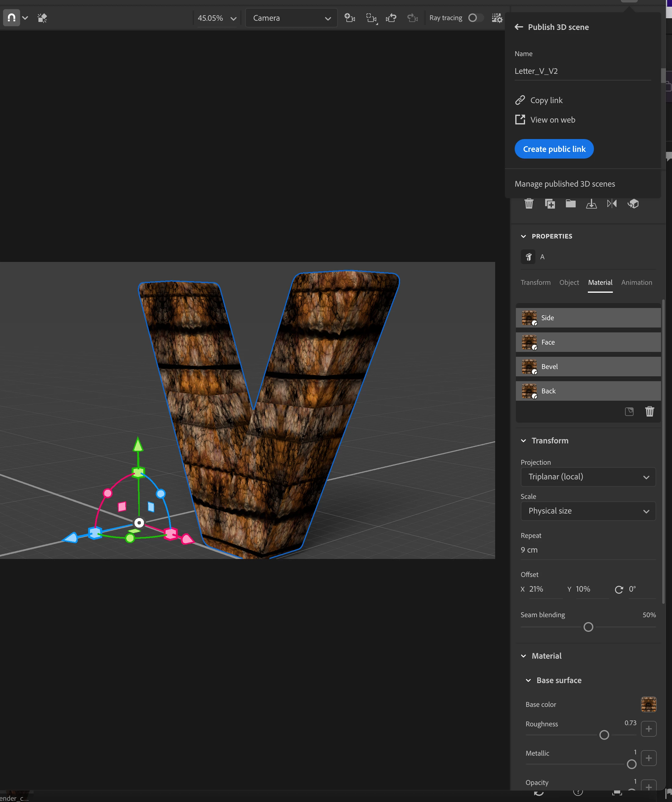Click the drop to ground icon
The image size is (672, 802).
(x=591, y=204)
